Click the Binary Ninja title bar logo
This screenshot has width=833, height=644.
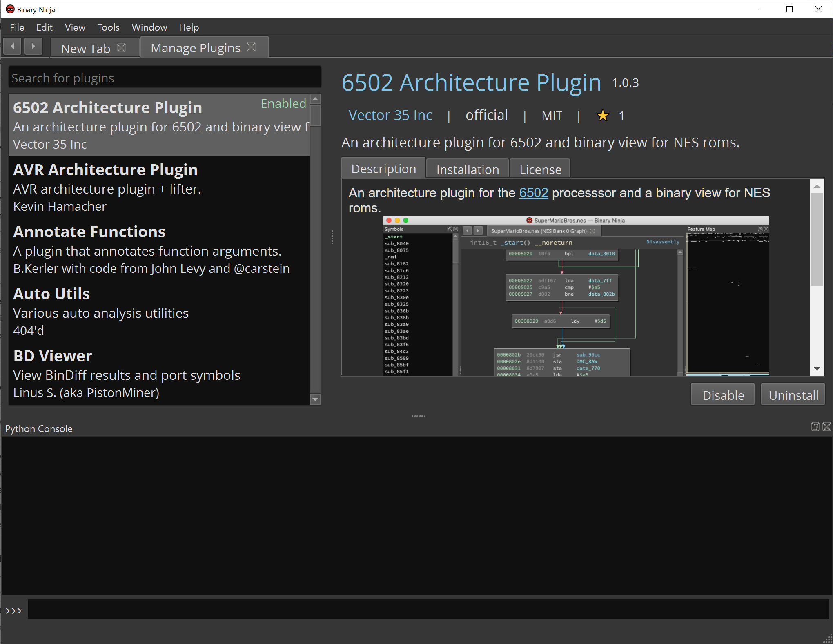coord(10,9)
